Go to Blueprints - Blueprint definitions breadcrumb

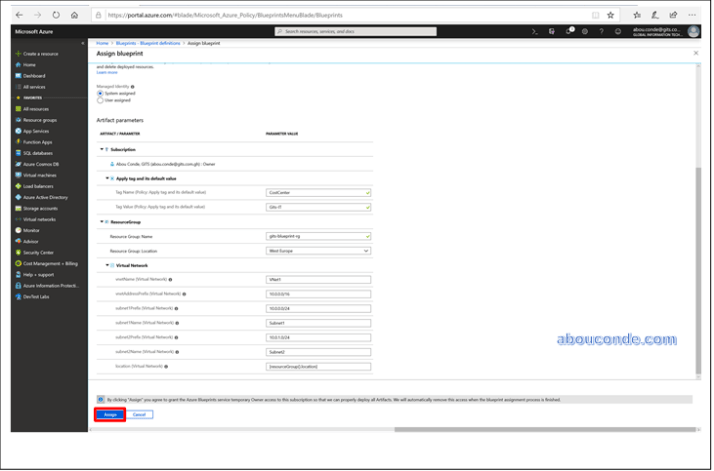pos(147,44)
